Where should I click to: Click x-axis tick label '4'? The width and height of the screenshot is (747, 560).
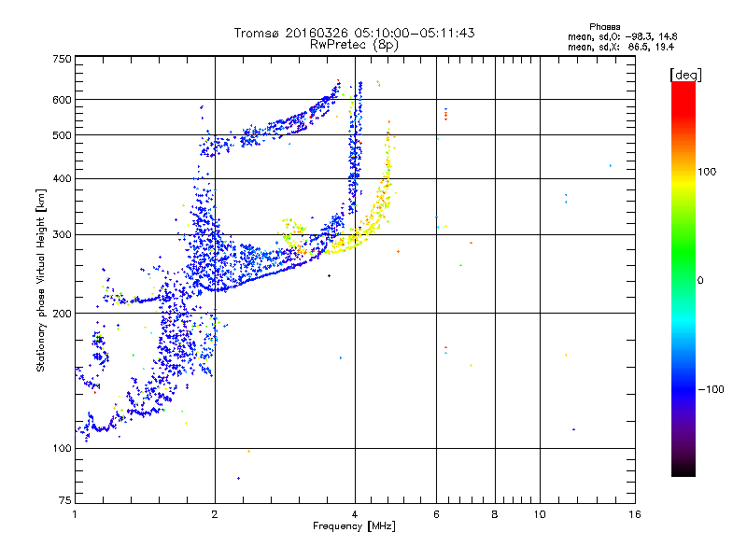(x=355, y=514)
